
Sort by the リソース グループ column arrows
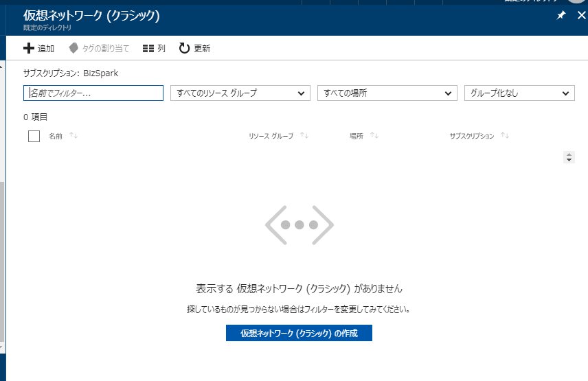coord(304,136)
